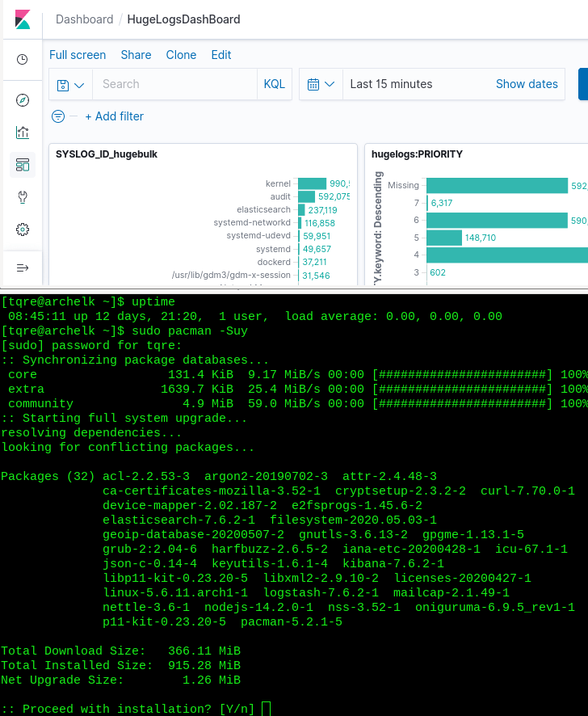
Task: Click priority 3 value 602
Action: tap(438, 272)
